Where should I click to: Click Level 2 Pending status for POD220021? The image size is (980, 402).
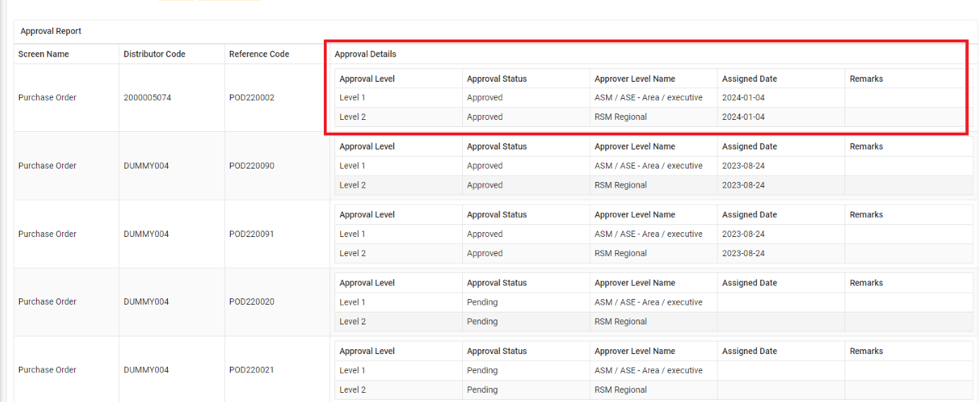click(483, 389)
